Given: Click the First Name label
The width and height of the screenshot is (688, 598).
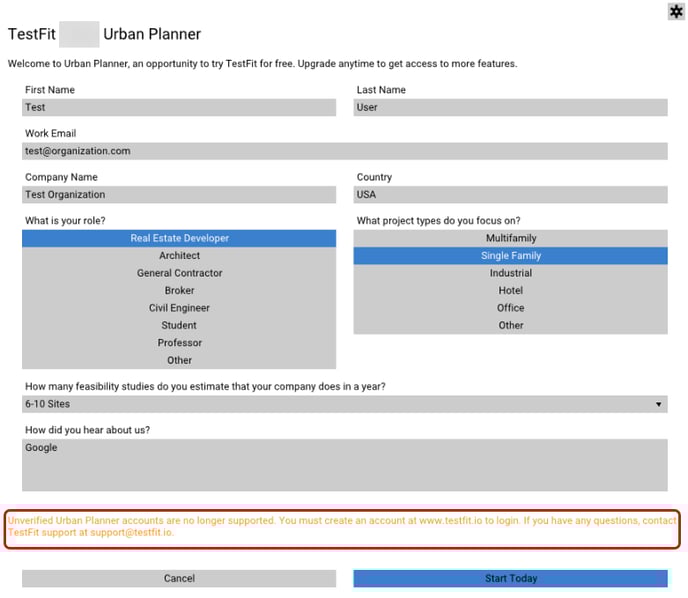Looking at the screenshot, I should pos(50,90).
